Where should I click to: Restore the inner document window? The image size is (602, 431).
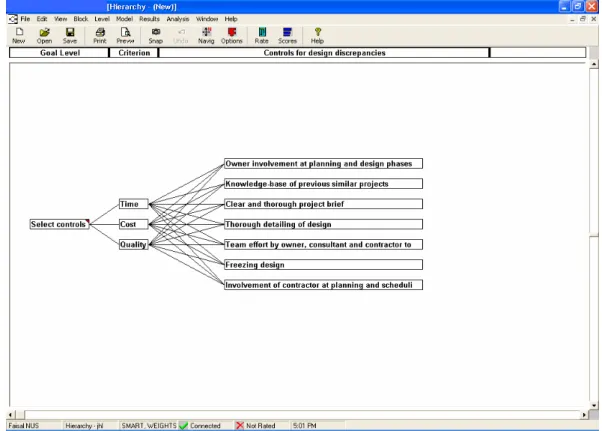(583, 19)
